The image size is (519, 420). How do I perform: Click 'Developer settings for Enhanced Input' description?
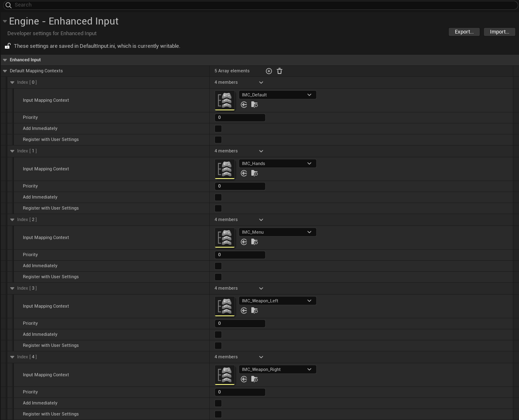pos(52,34)
